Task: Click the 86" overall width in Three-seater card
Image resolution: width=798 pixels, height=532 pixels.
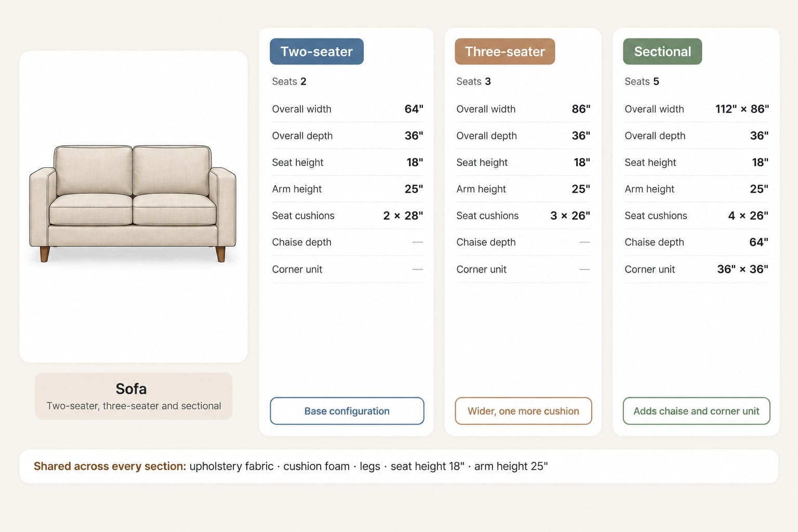Action: click(581, 109)
